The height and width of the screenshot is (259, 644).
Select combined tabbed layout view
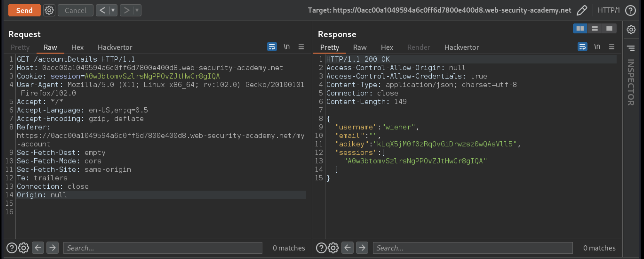(x=609, y=28)
